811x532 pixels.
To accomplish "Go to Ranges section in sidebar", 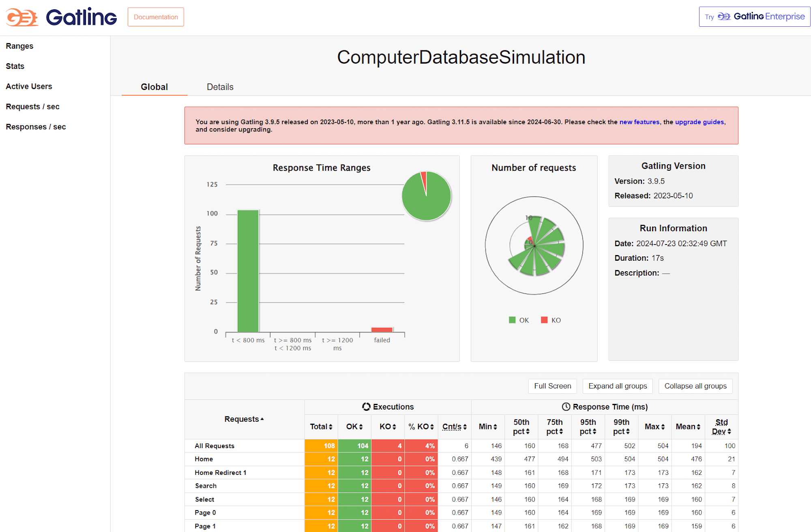I will tap(19, 46).
